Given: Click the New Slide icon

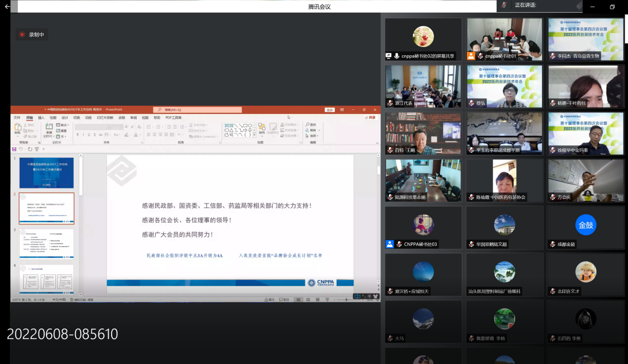Looking at the screenshot, I should pos(49,126).
